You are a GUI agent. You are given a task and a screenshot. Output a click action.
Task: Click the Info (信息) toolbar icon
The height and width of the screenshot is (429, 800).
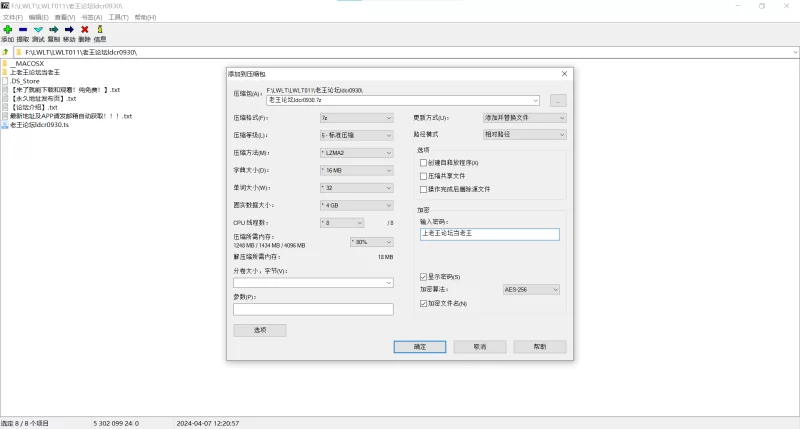click(x=100, y=30)
